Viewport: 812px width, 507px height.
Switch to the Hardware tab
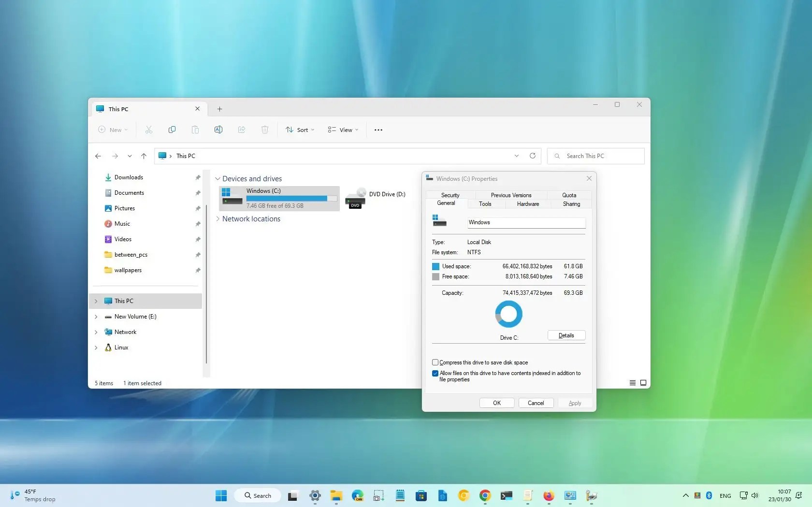[x=527, y=204]
